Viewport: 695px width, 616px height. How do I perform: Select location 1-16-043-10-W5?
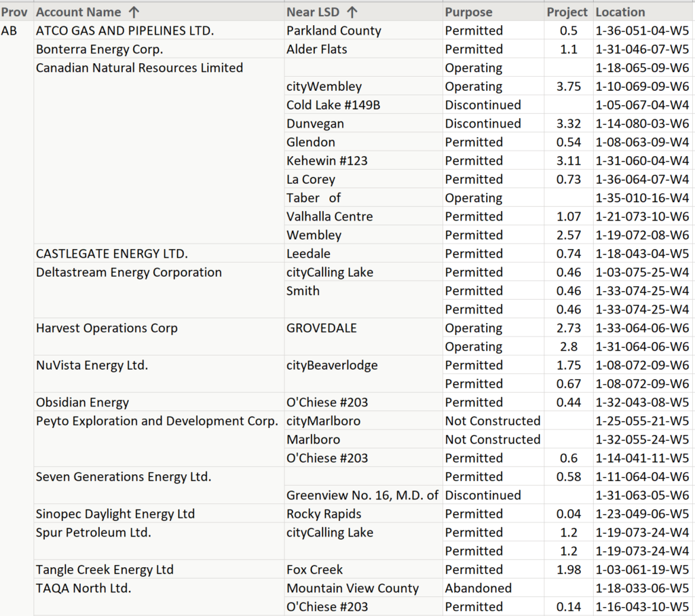pyautogui.click(x=642, y=607)
